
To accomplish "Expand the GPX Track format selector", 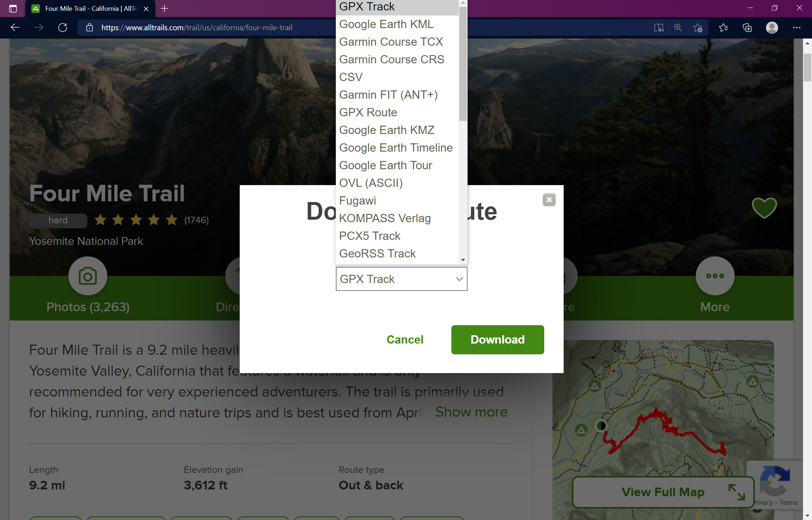I will (x=401, y=278).
